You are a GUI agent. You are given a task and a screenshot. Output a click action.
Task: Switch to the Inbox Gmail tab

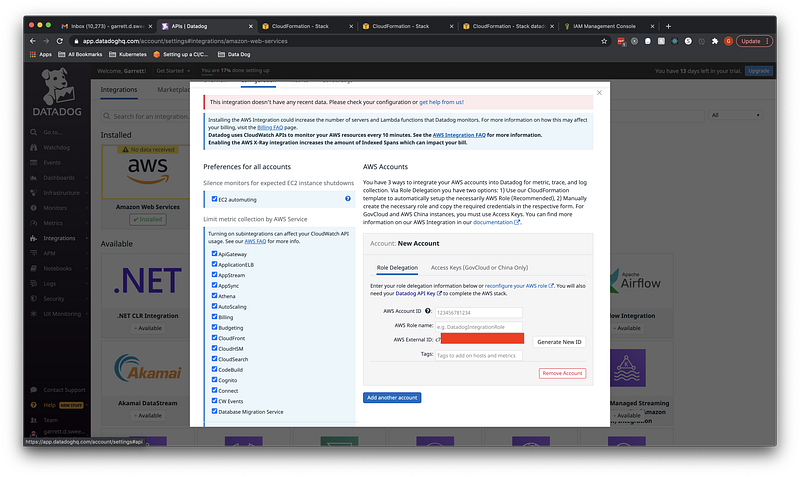(x=106, y=26)
